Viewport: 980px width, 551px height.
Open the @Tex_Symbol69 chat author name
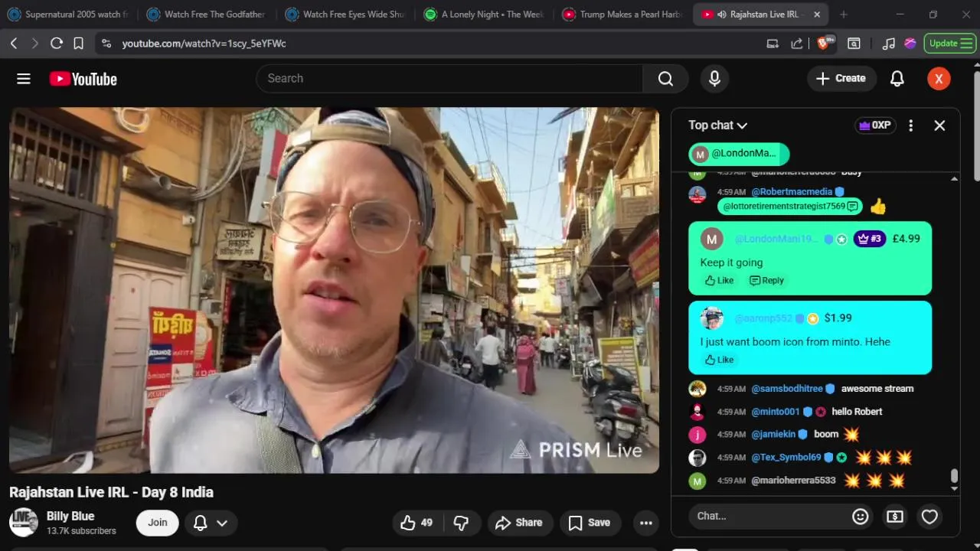tap(786, 458)
